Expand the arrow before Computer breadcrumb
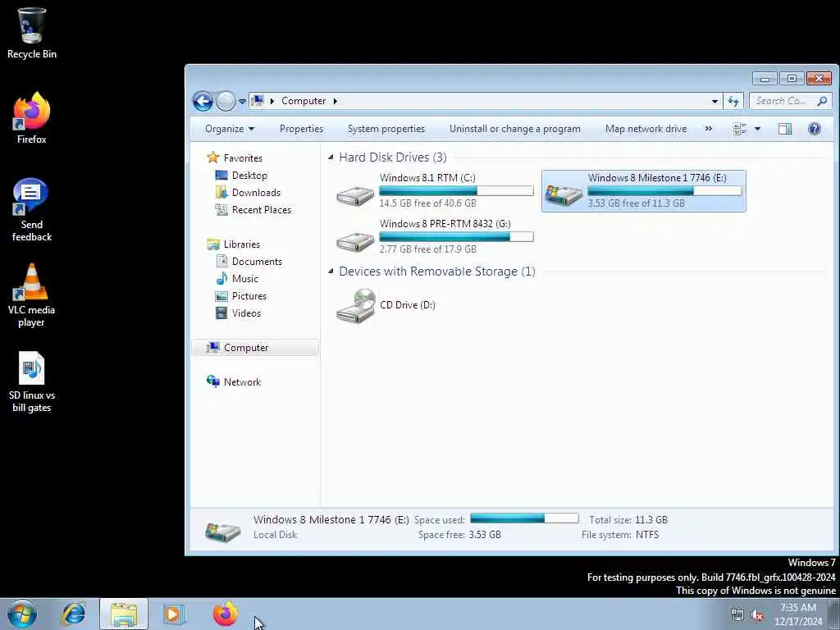840x630 pixels. click(x=272, y=101)
